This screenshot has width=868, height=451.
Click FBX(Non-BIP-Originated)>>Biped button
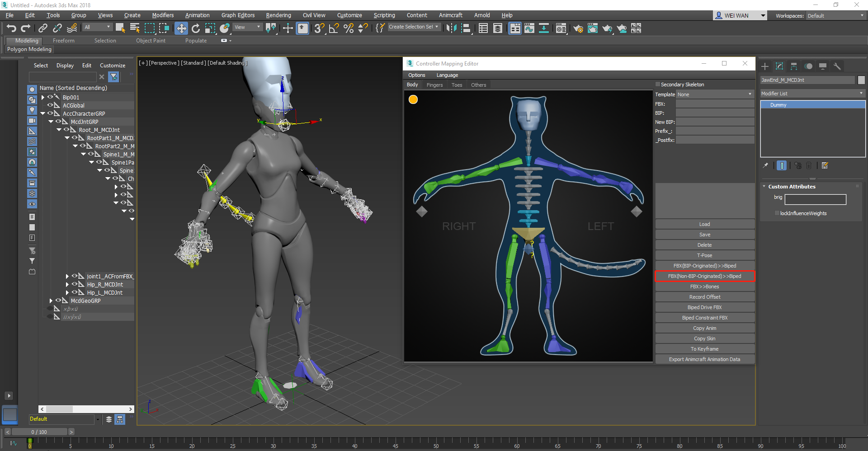[x=705, y=276]
